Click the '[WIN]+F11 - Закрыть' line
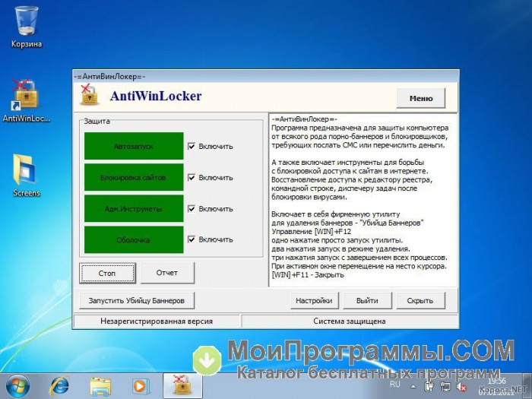This screenshot has height=399, width=532. tap(308, 275)
